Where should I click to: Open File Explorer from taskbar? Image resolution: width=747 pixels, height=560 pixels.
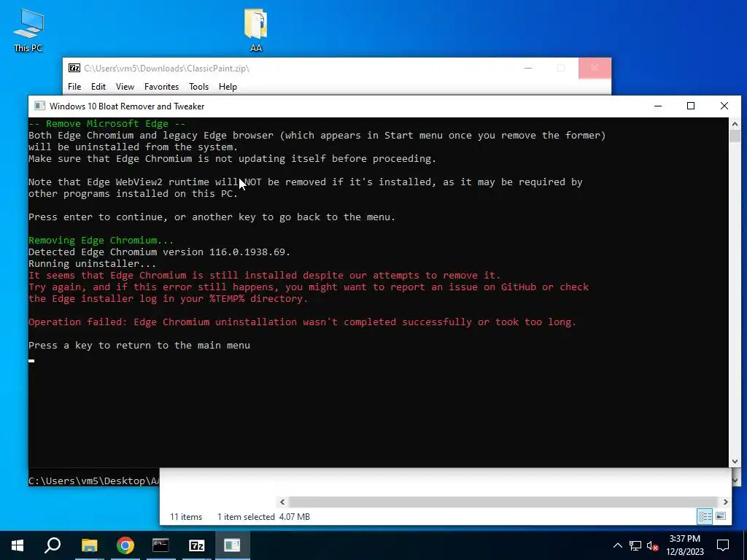point(89,545)
